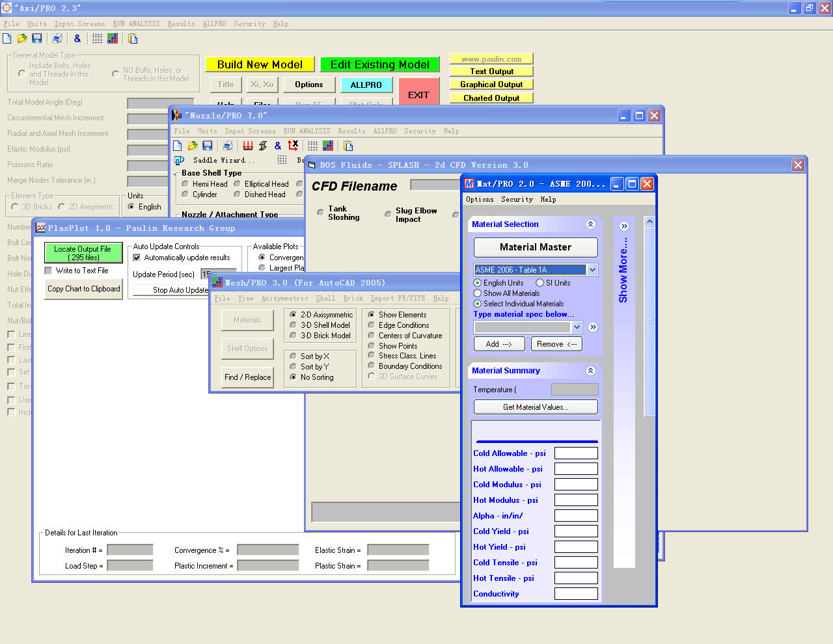833x644 pixels.
Task: Click the Get Material Values button
Action: (x=536, y=407)
